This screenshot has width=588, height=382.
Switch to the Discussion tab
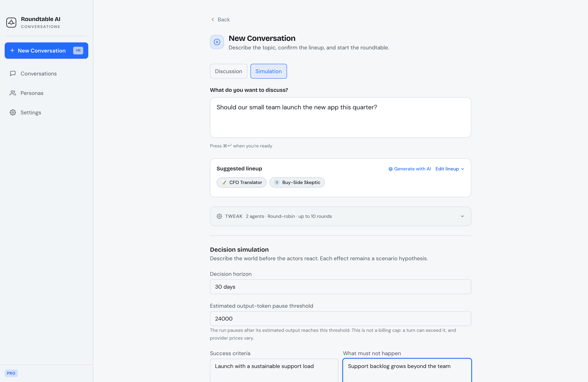[x=228, y=71]
